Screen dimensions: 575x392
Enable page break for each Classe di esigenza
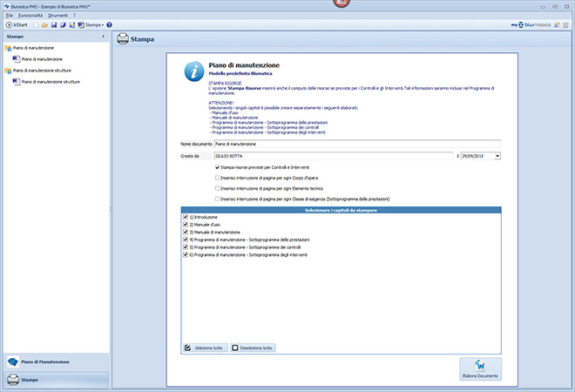pyautogui.click(x=218, y=199)
